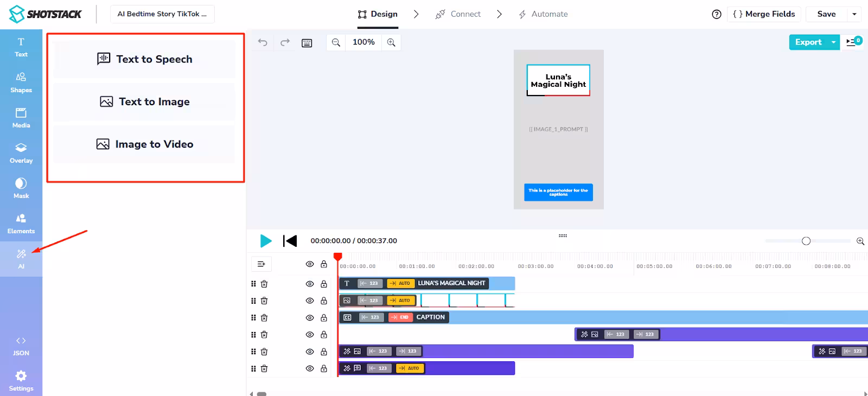Switch to the Connect tab
This screenshot has width=868, height=396.
(458, 14)
